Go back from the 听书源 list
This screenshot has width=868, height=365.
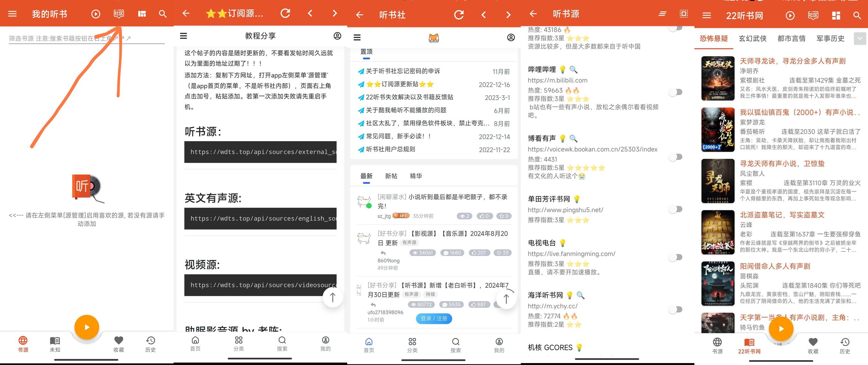click(x=533, y=14)
